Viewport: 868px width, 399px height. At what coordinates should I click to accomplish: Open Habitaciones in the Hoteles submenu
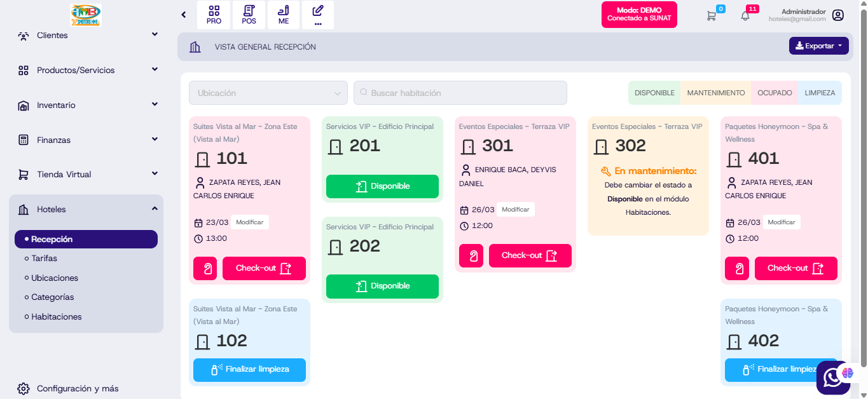tap(56, 316)
